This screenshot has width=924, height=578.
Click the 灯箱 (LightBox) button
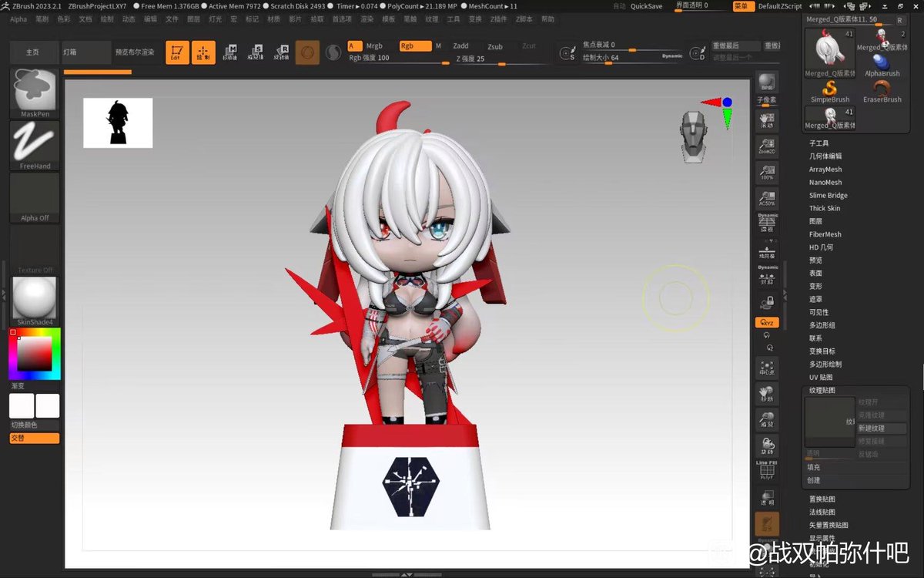(x=87, y=52)
